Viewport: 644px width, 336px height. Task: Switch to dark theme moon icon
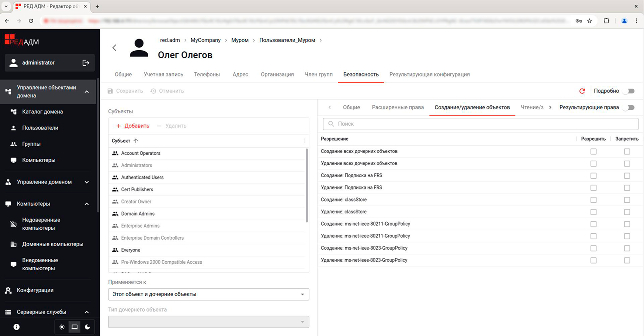tap(87, 327)
